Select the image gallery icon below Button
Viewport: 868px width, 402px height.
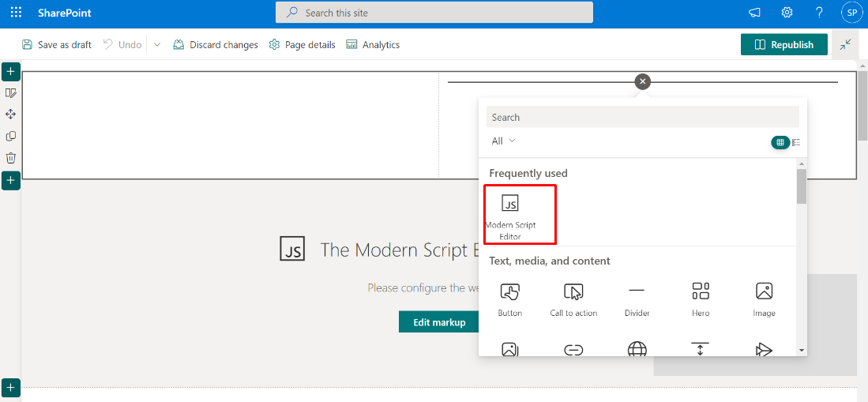510,349
